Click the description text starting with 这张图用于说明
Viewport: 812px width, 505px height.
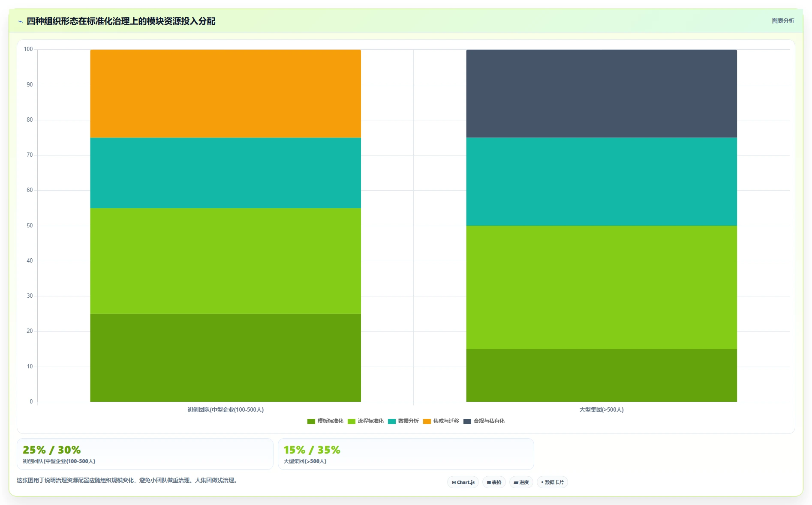point(127,481)
